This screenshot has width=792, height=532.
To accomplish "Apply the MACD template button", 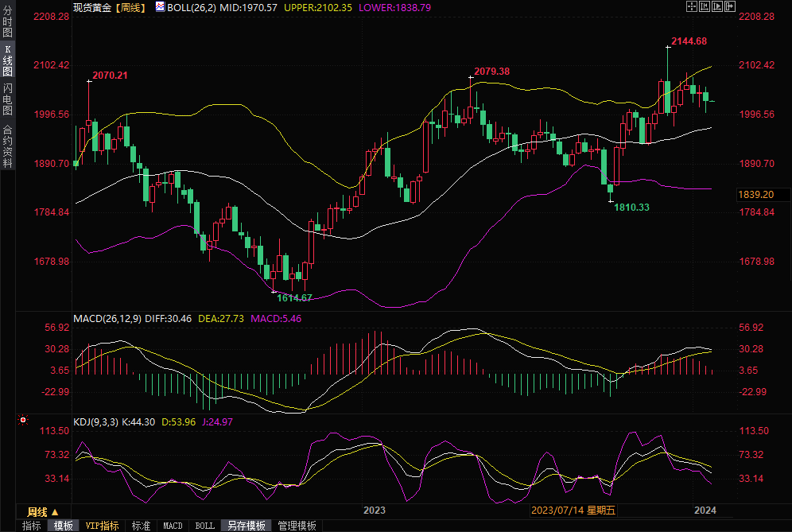I will (x=173, y=526).
